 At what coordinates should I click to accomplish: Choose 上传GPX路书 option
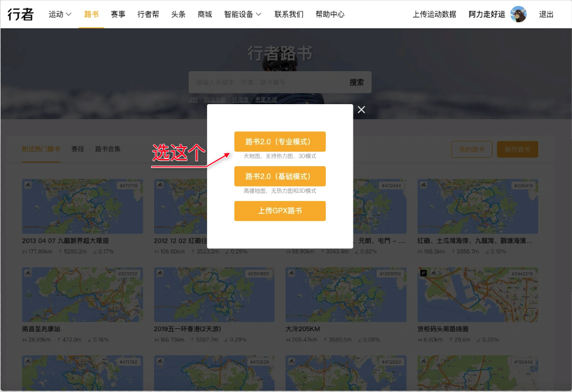[279, 211]
